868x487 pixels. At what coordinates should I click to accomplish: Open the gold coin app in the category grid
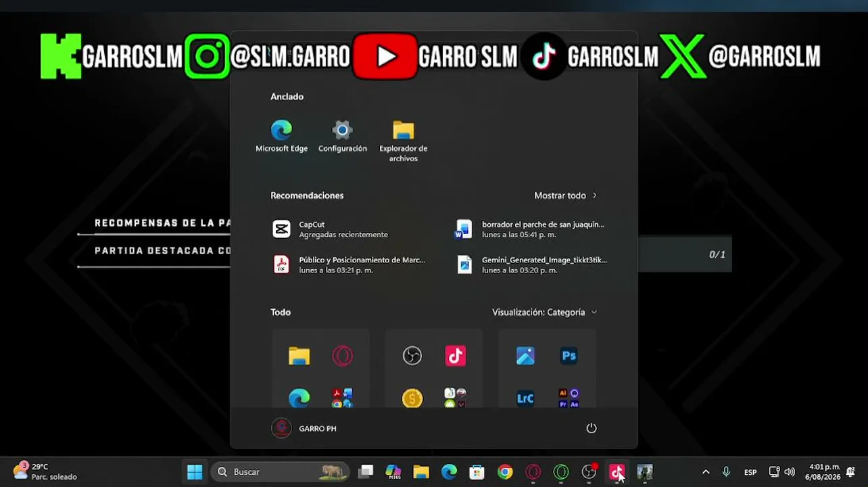coord(412,398)
